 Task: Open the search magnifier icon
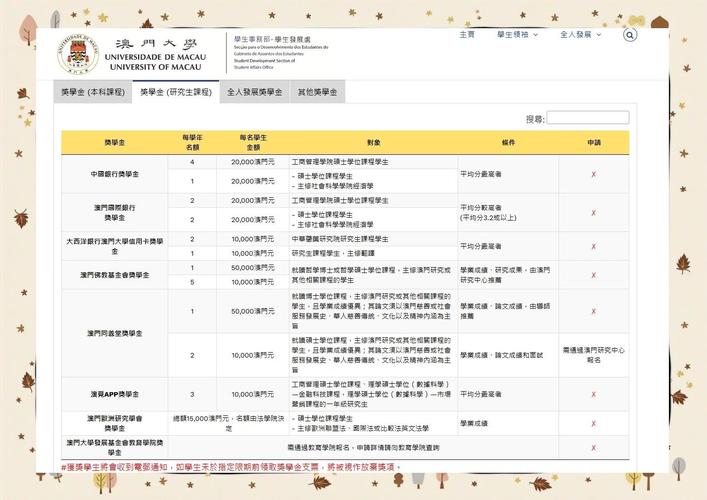630,35
